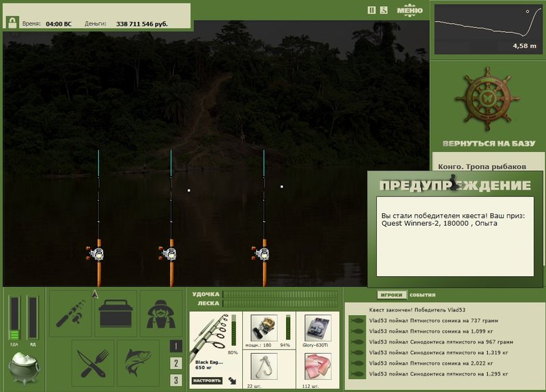Click the fish icon beside the 2,022 кг event
546x392 pixels.
point(357,363)
